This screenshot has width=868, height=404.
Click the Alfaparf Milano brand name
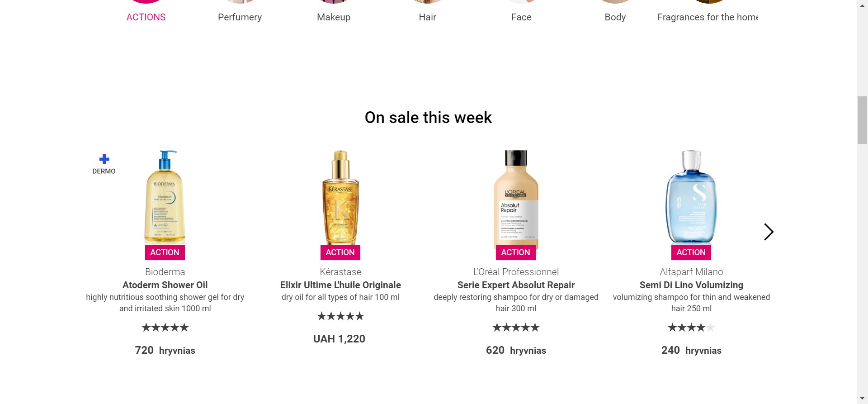pos(691,272)
